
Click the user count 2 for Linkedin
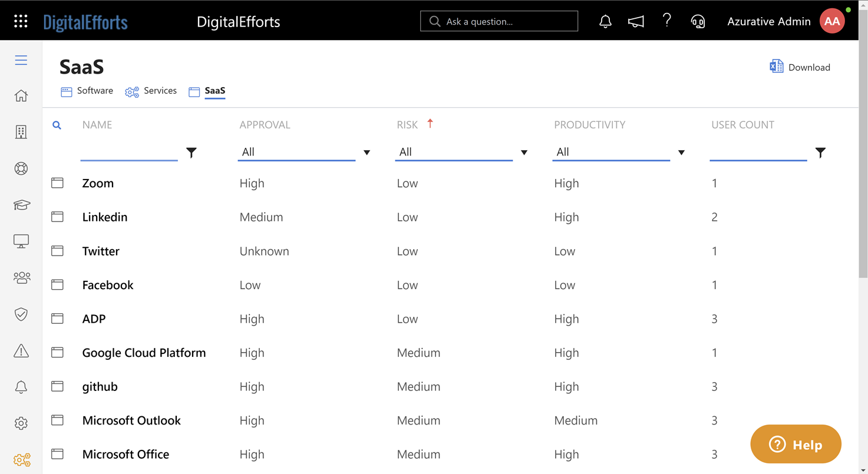pos(714,217)
